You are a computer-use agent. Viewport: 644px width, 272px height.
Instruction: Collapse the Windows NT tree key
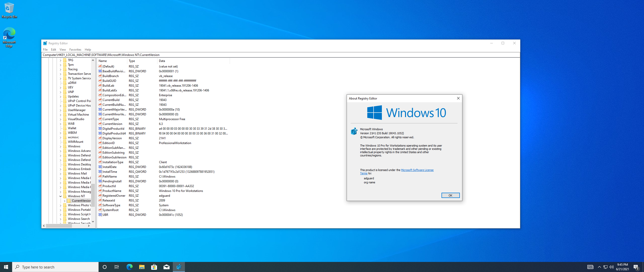(x=61, y=196)
